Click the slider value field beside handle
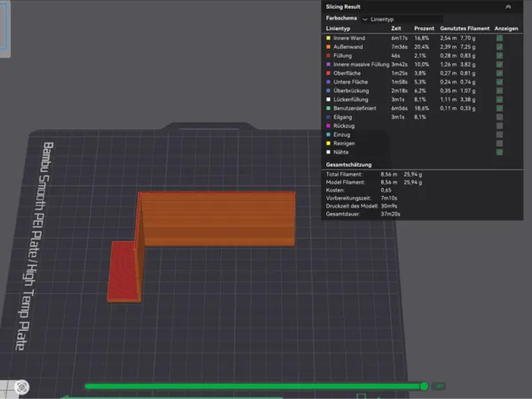The width and height of the screenshot is (532, 399). tap(439, 386)
